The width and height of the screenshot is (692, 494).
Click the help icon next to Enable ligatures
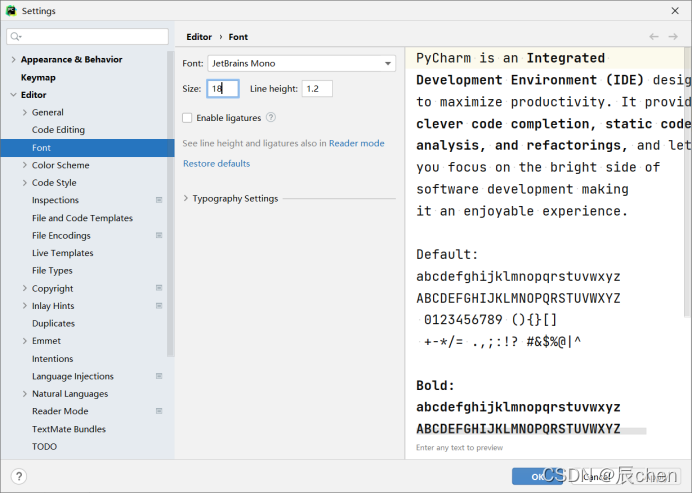pos(271,117)
